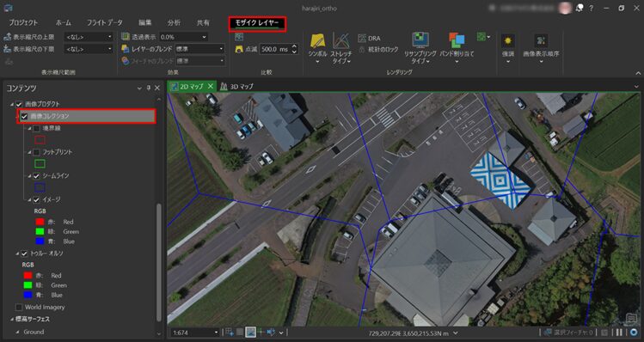Enable the World Imagery basemap layer
Image resolution: width=644 pixels, height=342 pixels.
pos(19,307)
